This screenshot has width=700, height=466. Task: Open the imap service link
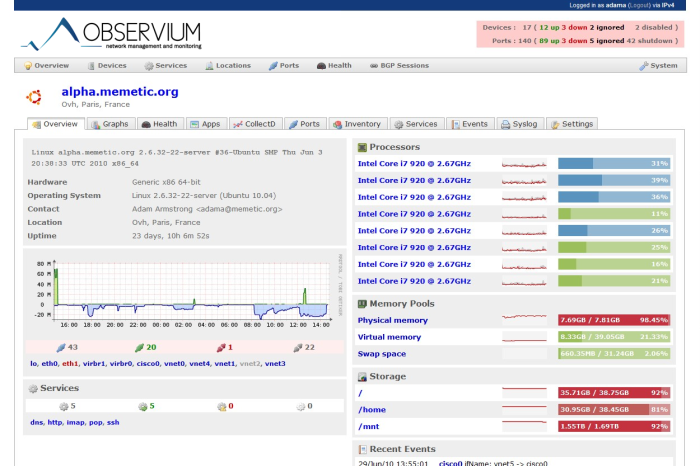[75, 423]
